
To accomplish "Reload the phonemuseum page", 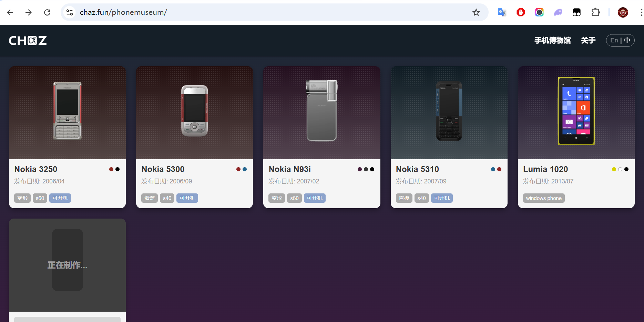I will tap(47, 12).
